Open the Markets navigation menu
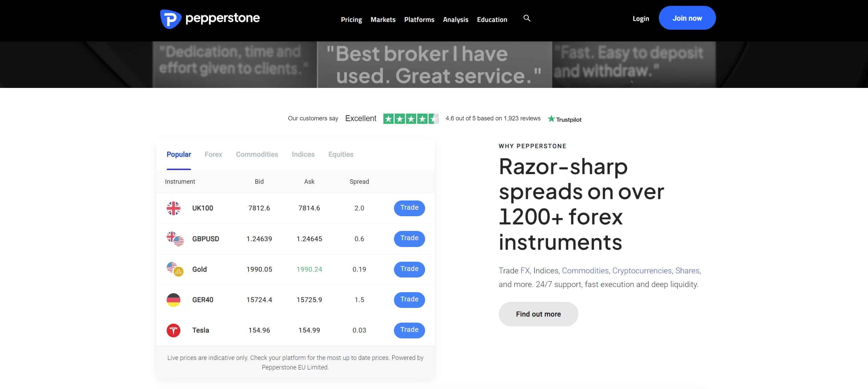The image size is (868, 389). (x=383, y=20)
